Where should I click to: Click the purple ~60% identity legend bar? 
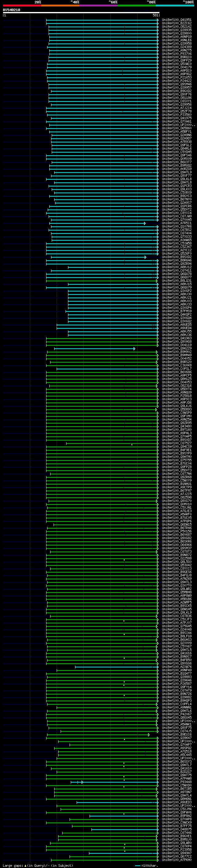98,6
